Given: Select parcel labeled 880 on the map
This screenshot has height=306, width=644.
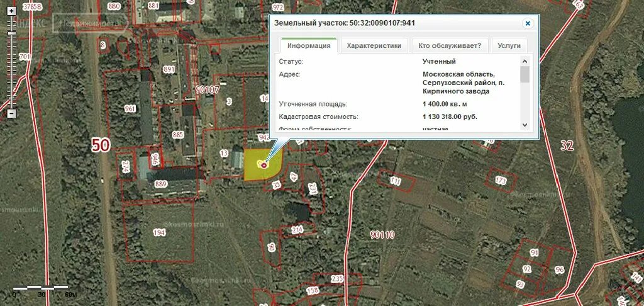Looking at the screenshot, I should click(114, 6).
